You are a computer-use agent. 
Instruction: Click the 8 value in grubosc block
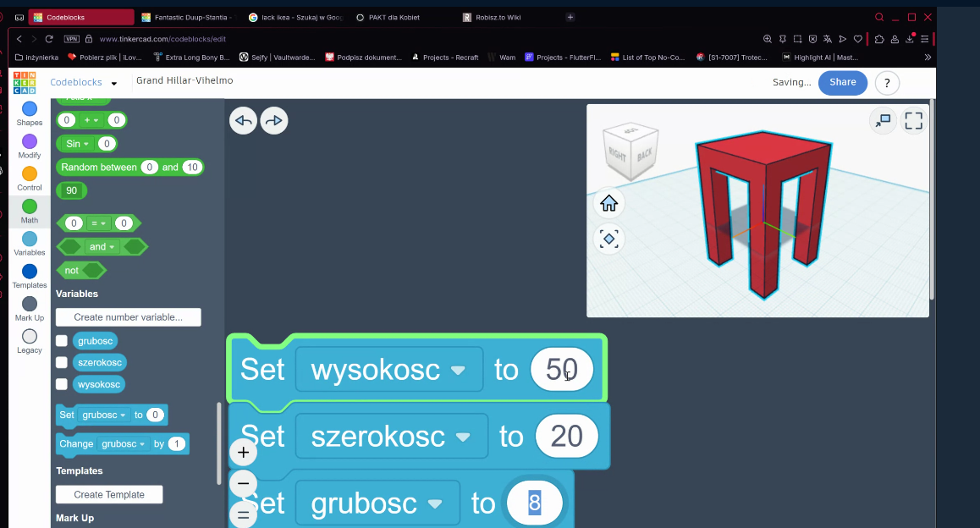click(x=534, y=503)
